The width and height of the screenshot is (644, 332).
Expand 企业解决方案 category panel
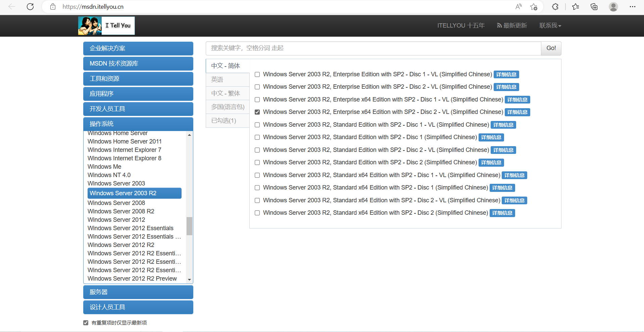(x=138, y=48)
